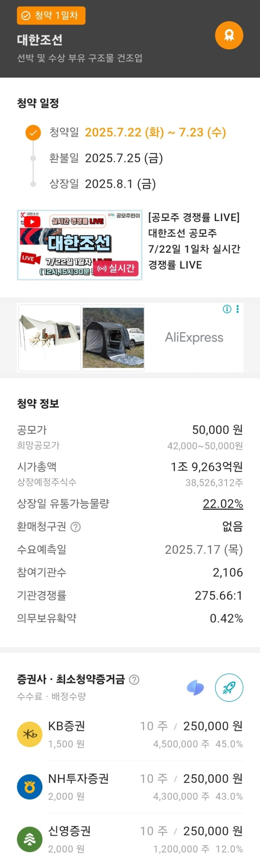Viewport: 260px width, 868px height.
Task: Tap the NH투자증권 blue logo icon
Action: click(x=30, y=787)
